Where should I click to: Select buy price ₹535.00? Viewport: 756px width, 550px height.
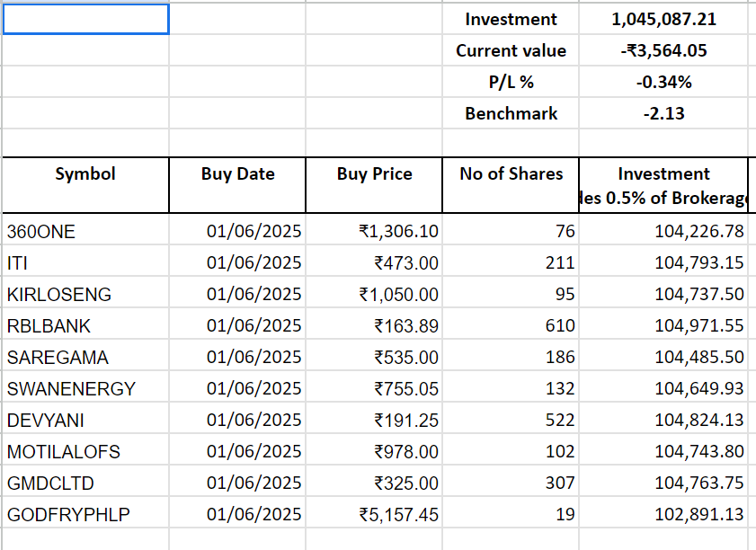coord(374,357)
